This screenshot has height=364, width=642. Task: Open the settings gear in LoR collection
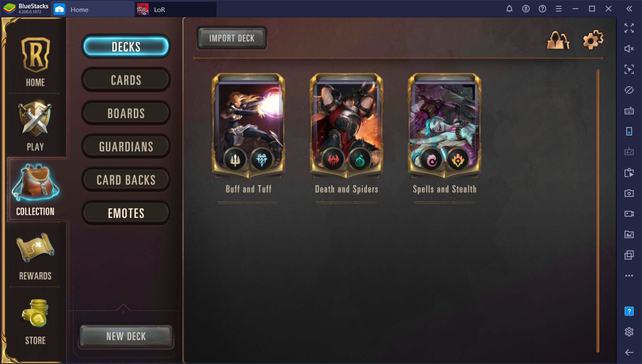pos(593,40)
